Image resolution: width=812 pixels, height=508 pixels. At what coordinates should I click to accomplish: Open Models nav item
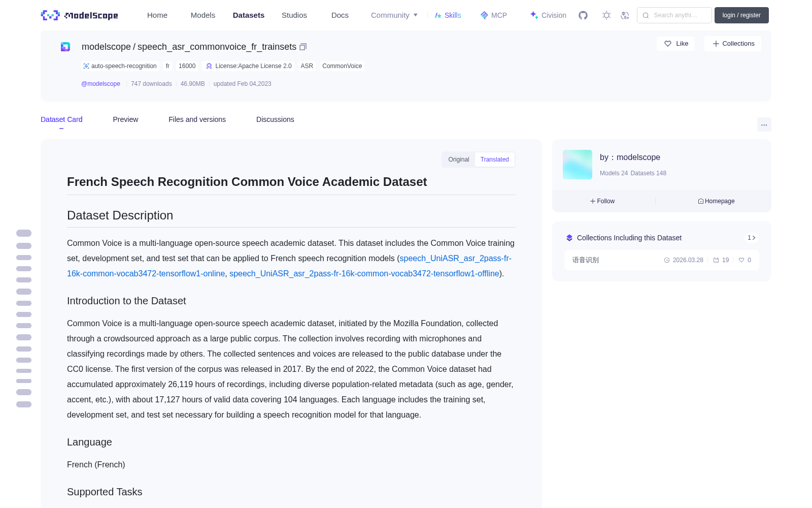pyautogui.click(x=203, y=15)
